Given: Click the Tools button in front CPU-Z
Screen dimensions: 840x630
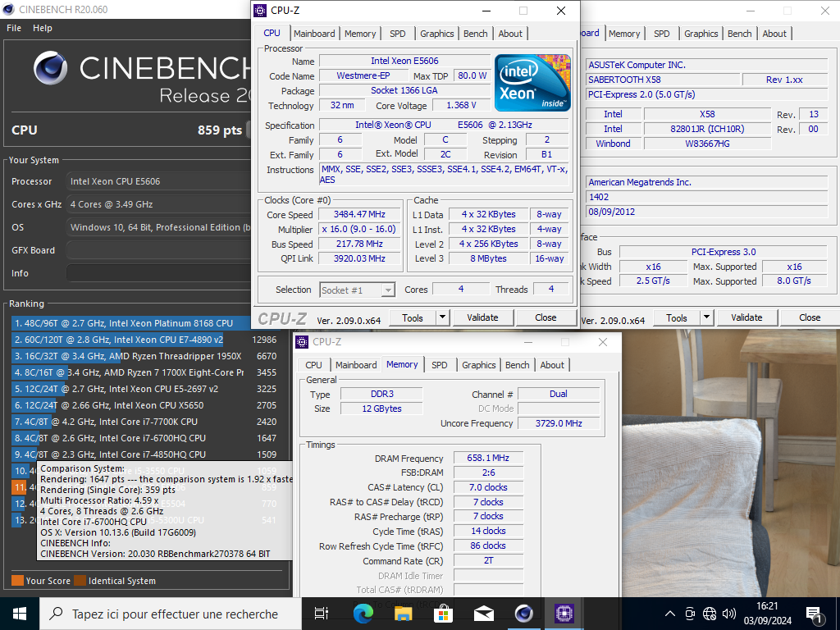Looking at the screenshot, I should click(413, 317).
